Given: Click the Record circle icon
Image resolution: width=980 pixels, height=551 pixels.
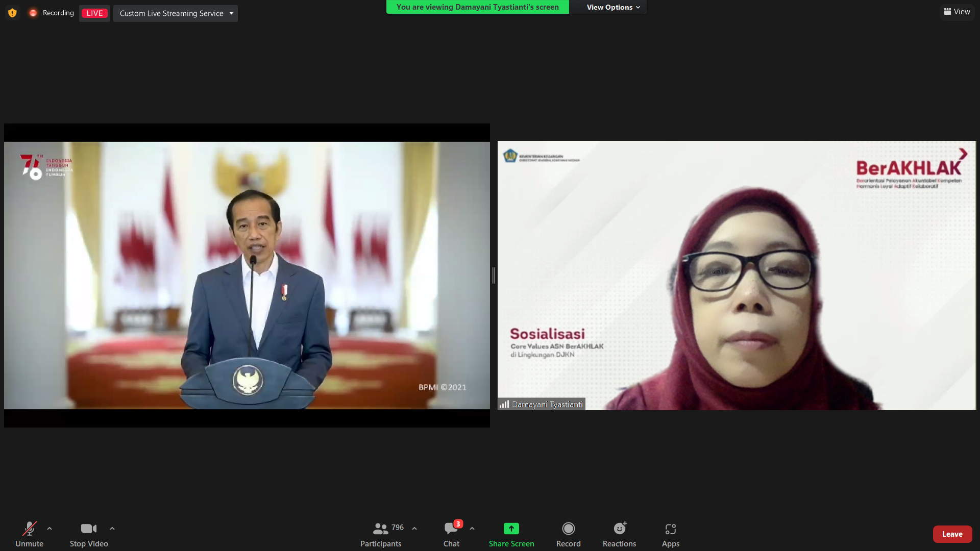Looking at the screenshot, I should (568, 529).
